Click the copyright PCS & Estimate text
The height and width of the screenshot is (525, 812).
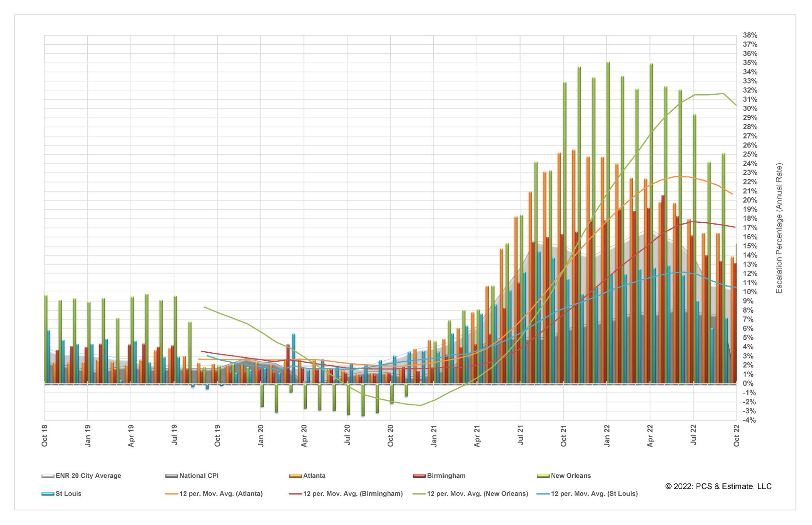[x=718, y=487]
